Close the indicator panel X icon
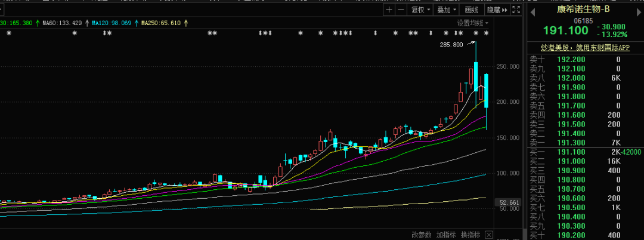The width and height of the screenshot is (644, 240). pyautogui.click(x=489, y=235)
